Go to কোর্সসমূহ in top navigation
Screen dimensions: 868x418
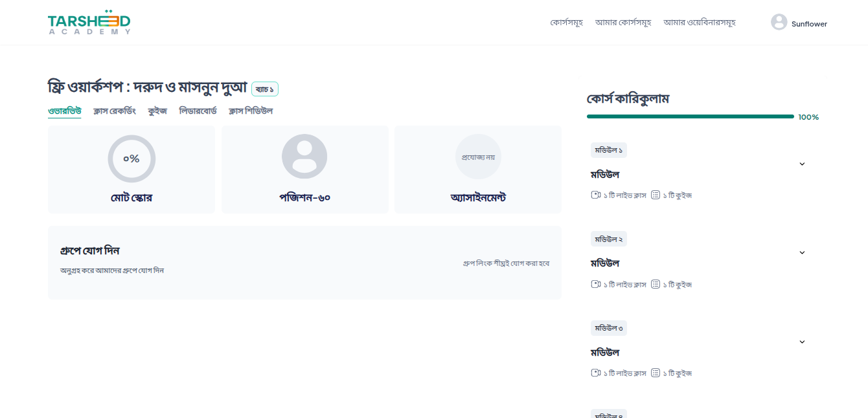pos(567,22)
